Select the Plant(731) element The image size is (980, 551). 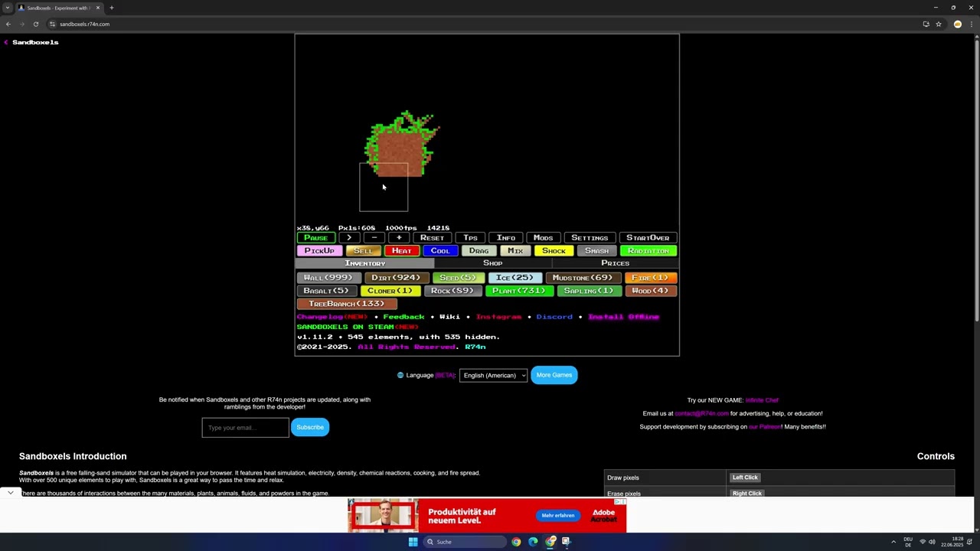click(x=519, y=291)
